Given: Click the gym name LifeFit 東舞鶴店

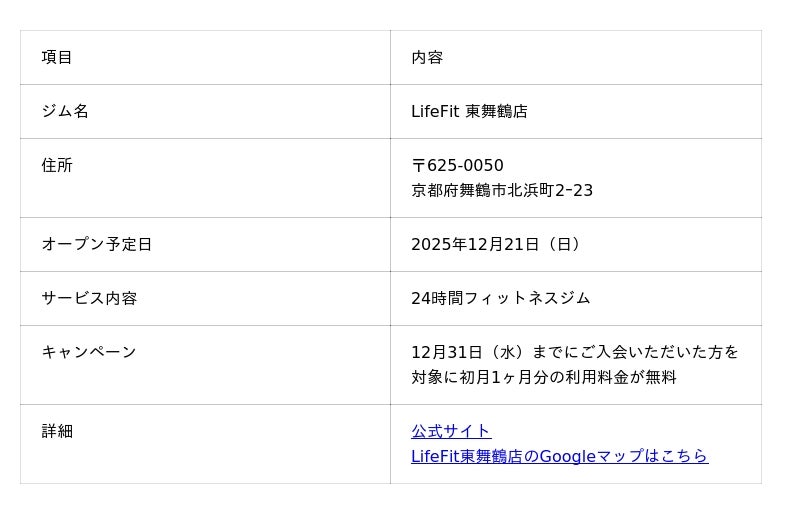Looking at the screenshot, I should point(469,111).
